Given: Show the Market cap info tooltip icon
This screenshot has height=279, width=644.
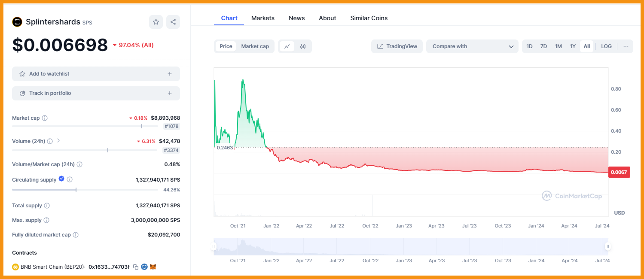Looking at the screenshot, I should [x=45, y=118].
